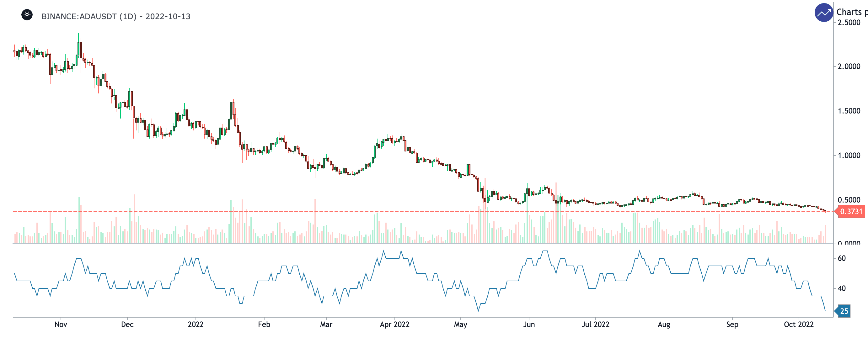This screenshot has height=338, width=868.
Task: Click the 2022 label on time axis
Action: point(196,325)
